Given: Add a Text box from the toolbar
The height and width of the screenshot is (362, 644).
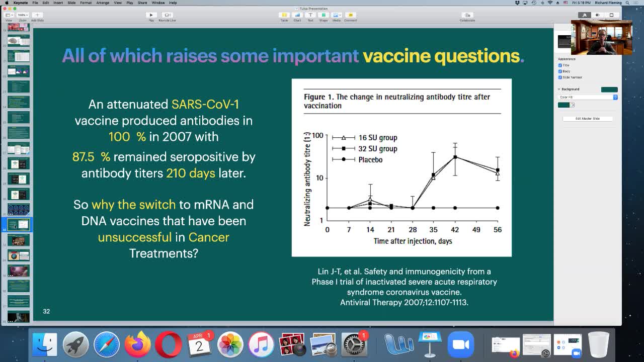Looking at the screenshot, I should click(310, 15).
